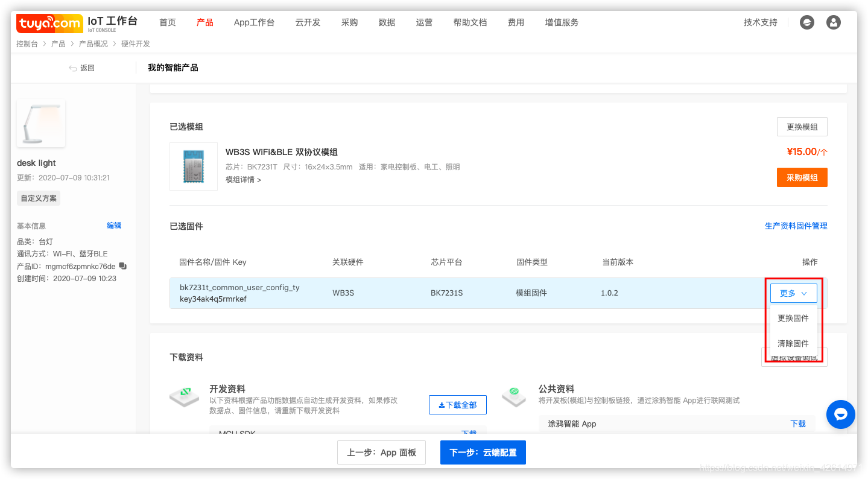The height and width of the screenshot is (479, 868).
Task: Go to 产品 breadcrumb
Action: pos(59,44)
